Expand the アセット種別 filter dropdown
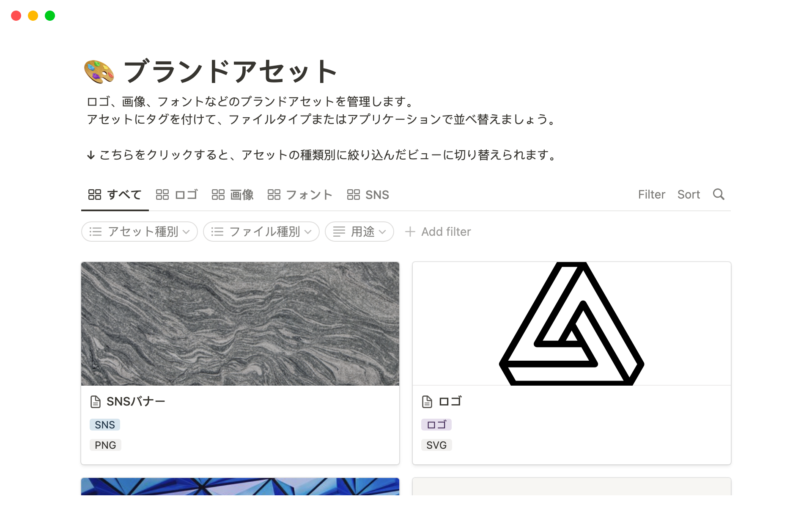The height and width of the screenshot is (508, 812). [140, 232]
